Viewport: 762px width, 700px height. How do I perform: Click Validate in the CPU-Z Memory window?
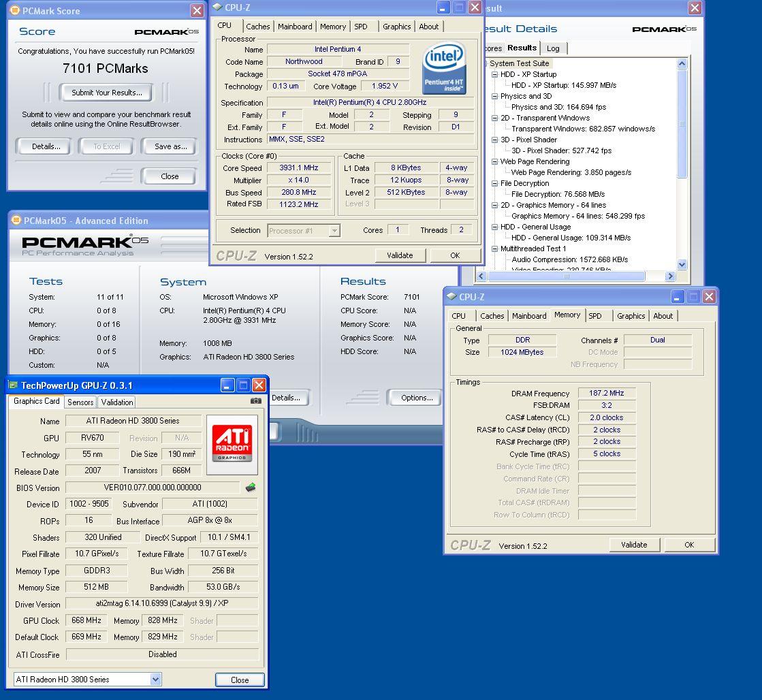634,545
